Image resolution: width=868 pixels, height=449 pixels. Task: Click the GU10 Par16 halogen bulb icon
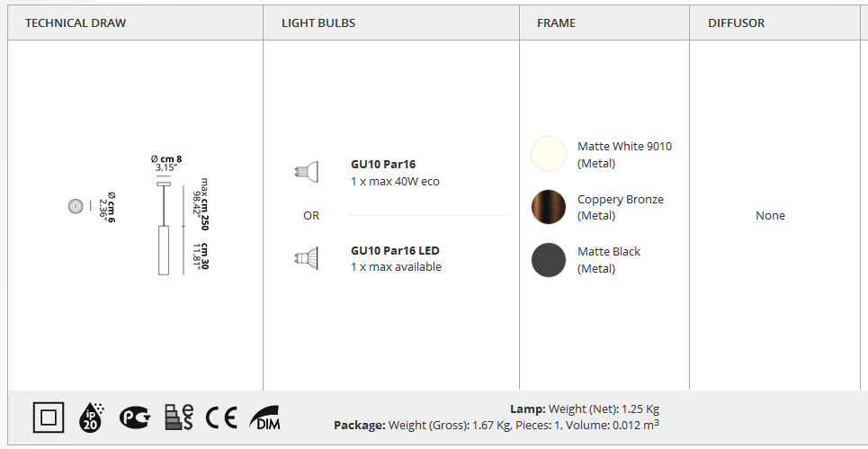[x=306, y=172]
